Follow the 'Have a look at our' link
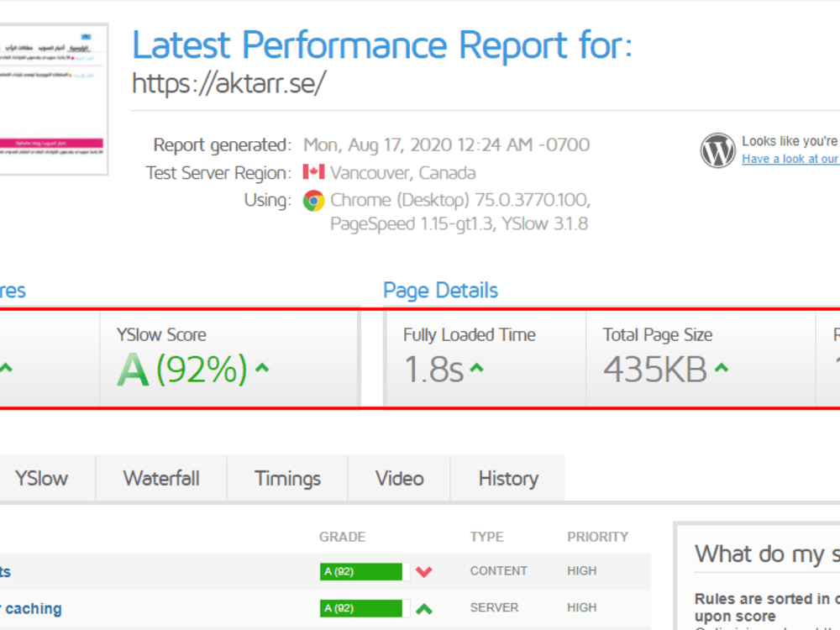 (x=790, y=159)
